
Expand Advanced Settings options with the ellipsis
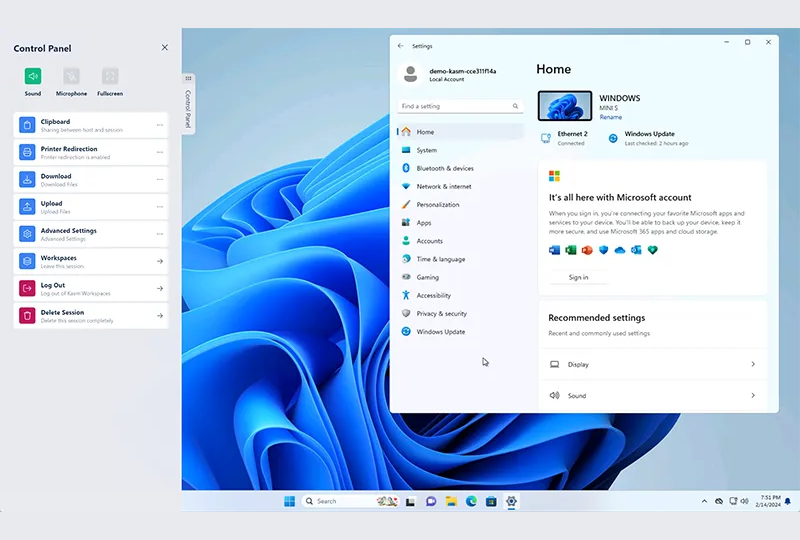pos(160,234)
